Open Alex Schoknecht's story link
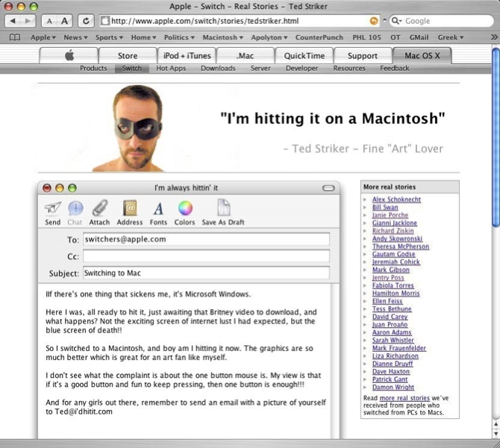500x448 pixels. click(396, 200)
